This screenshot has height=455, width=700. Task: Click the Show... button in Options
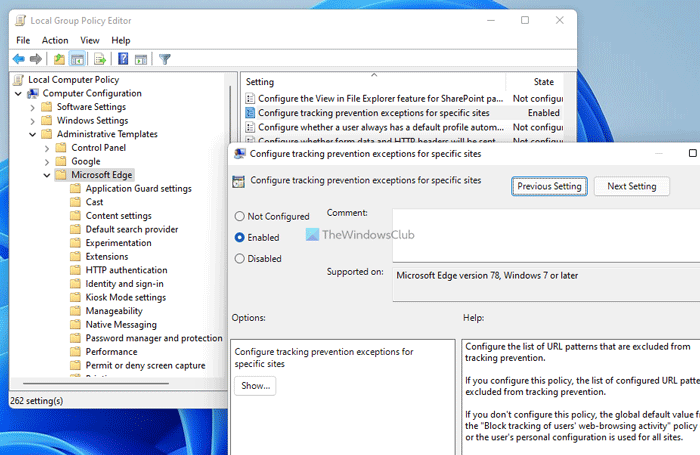click(x=255, y=386)
